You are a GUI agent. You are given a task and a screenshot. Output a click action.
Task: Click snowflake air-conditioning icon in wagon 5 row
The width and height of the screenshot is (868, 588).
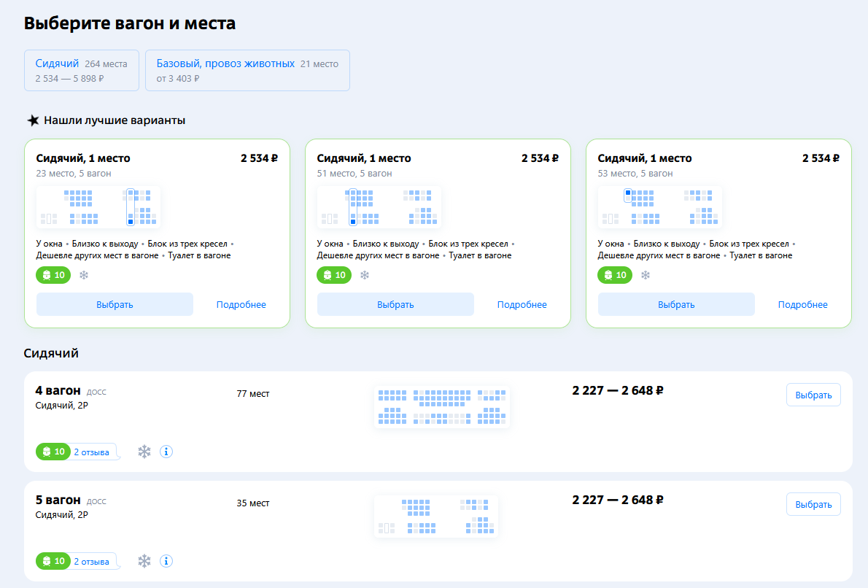pos(144,561)
